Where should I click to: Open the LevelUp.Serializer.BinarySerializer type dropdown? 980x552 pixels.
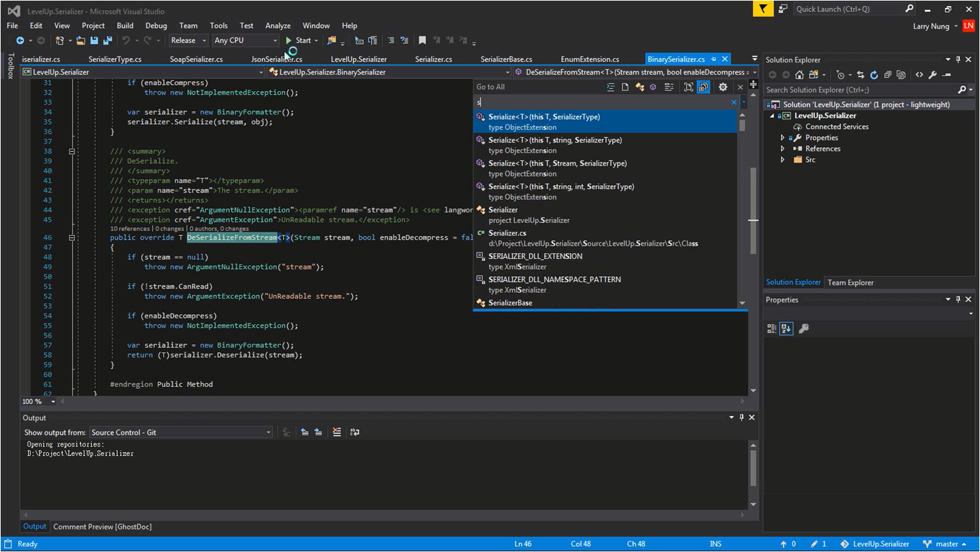coord(390,72)
